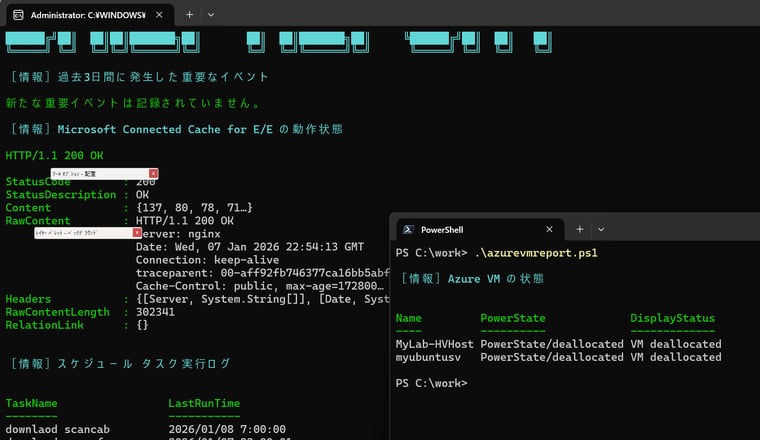The width and height of the screenshot is (760, 440).
Task: Click the 'Name' column header in PowerShell window
Action: [x=409, y=318]
